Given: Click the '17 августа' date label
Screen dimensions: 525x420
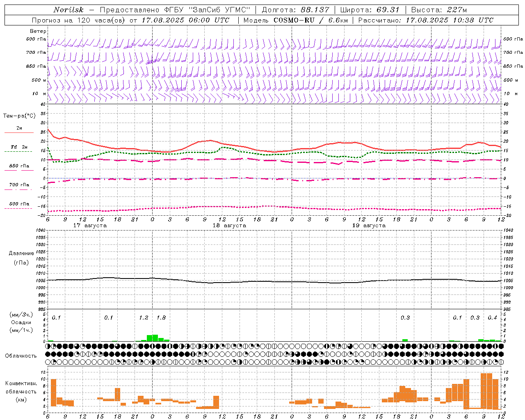Looking at the screenshot, I should [90, 226].
